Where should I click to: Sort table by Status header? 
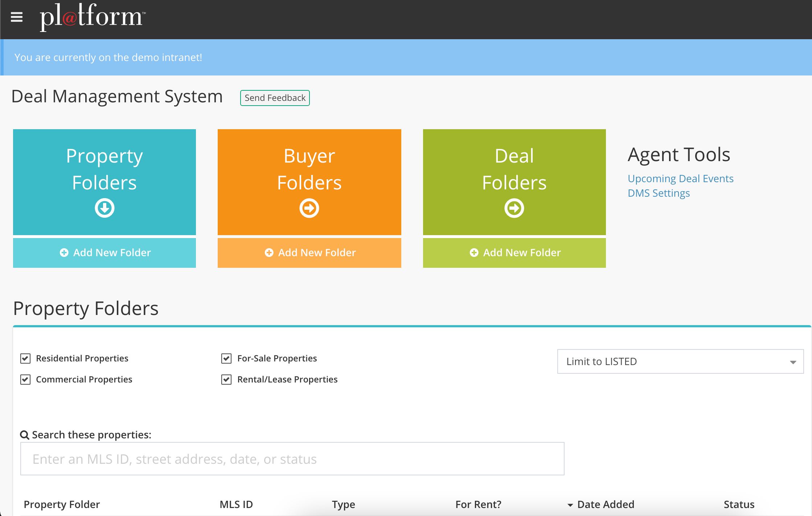739,504
